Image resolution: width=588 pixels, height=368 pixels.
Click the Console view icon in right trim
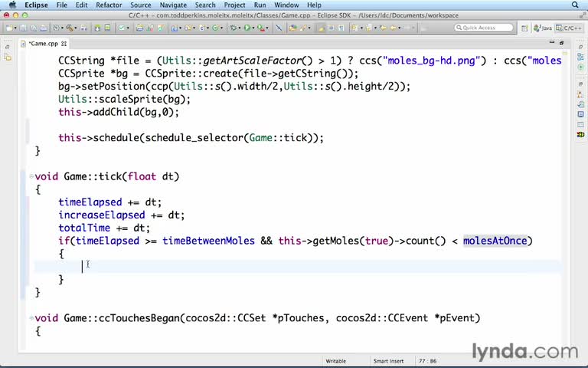580,114
